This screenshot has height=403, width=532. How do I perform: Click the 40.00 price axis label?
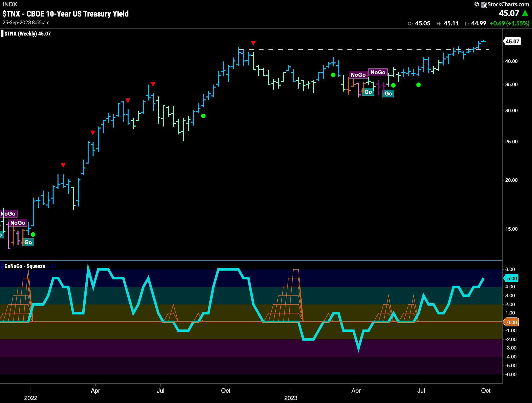tap(511, 61)
